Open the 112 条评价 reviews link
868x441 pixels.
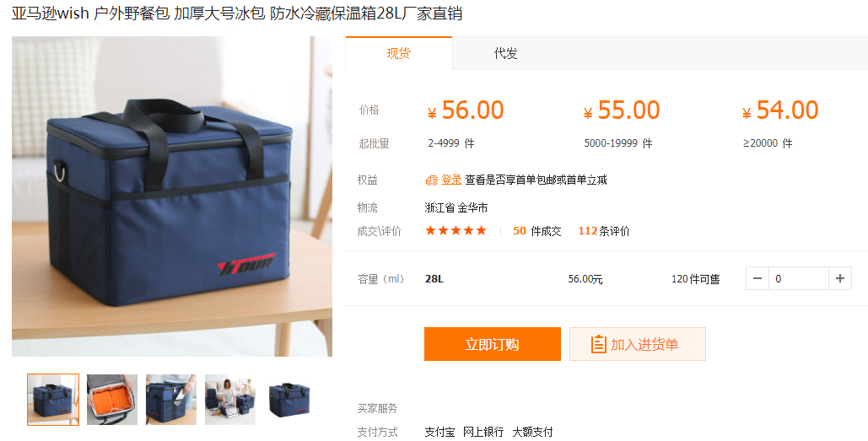(x=604, y=231)
